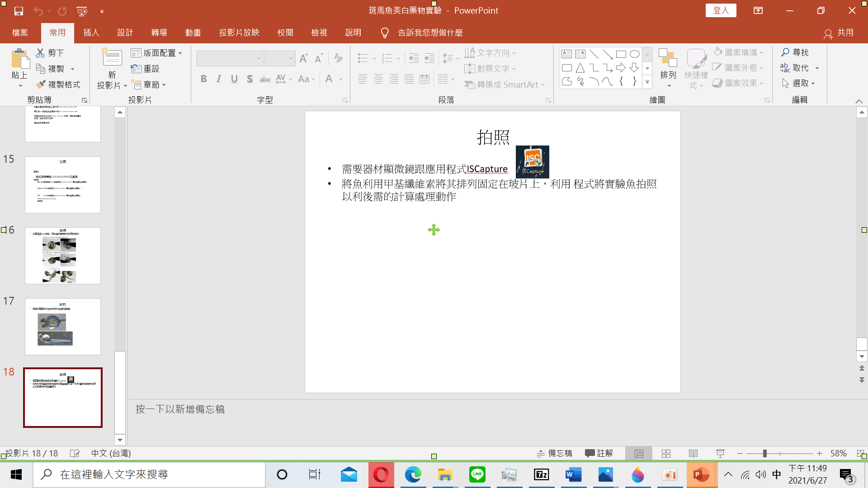This screenshot has width=868, height=488.
Task: Decrease font size icon
Action: tap(319, 58)
